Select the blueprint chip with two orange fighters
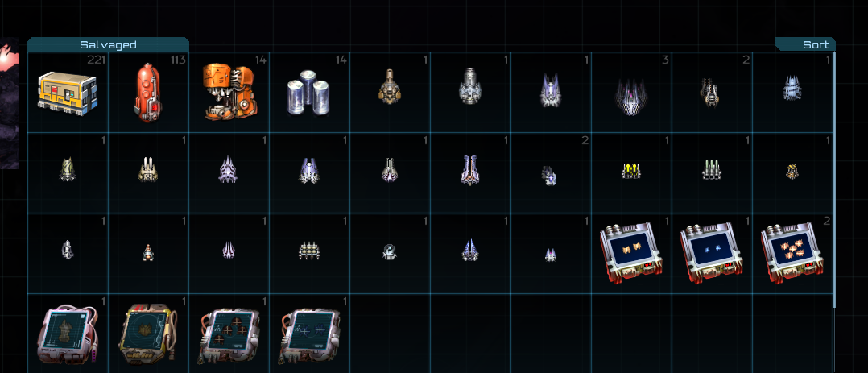 click(631, 252)
